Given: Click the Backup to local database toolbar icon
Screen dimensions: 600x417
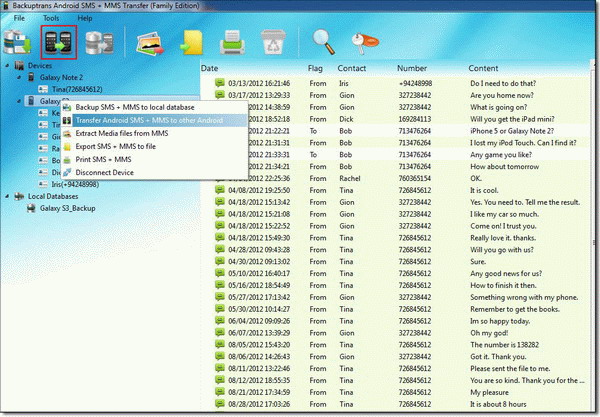Looking at the screenshot, I should click(x=17, y=43).
